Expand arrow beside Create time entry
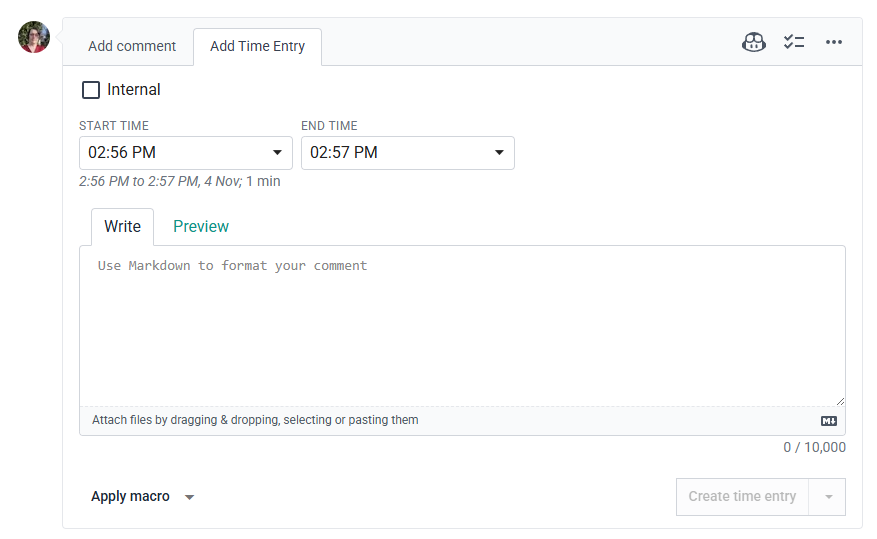The image size is (877, 539). 828,497
